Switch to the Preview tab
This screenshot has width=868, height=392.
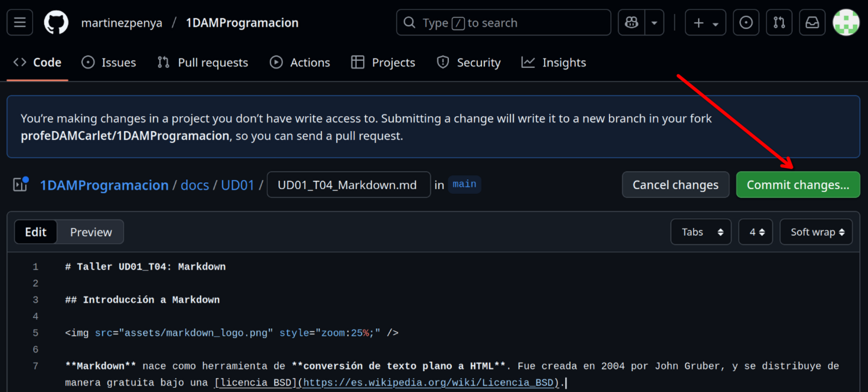90,232
